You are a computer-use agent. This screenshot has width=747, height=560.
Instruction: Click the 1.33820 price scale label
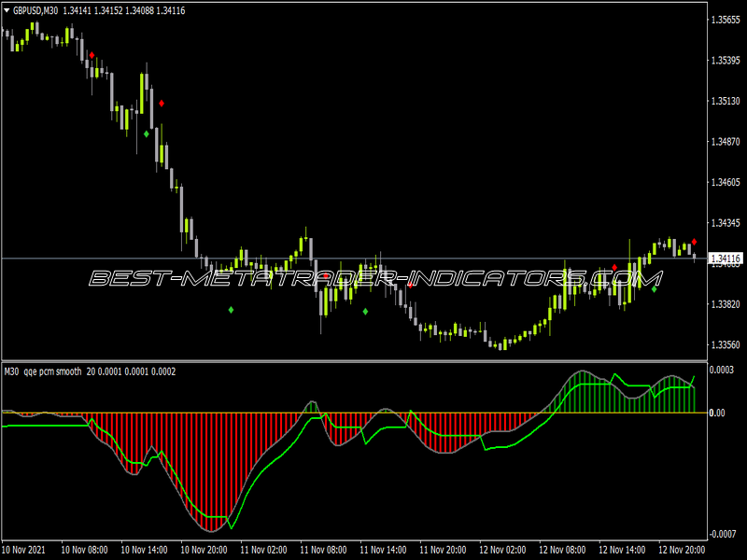(x=726, y=304)
